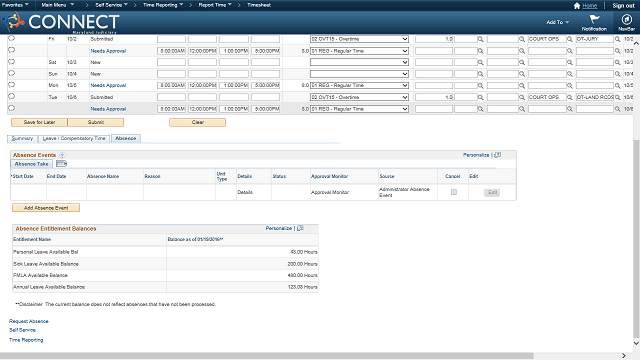Open the comment bubble for Sun 10/4
Screen dimensions: 640x360
coord(11,73)
